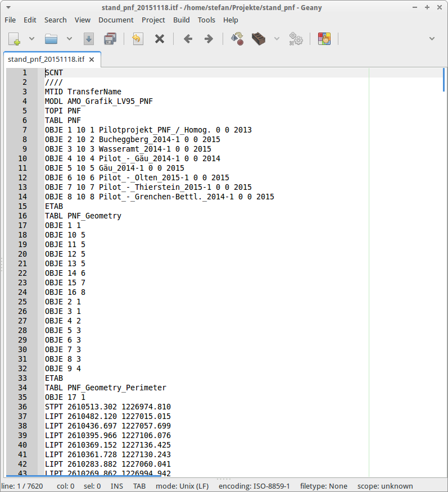The width and height of the screenshot is (448, 492).
Task: Compile the current file
Action: 237,39
